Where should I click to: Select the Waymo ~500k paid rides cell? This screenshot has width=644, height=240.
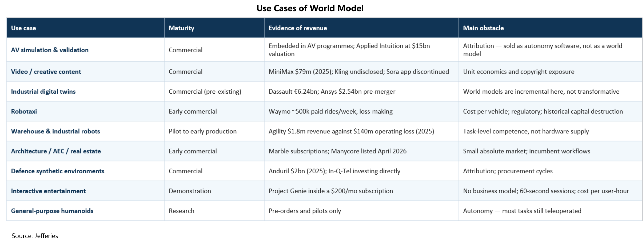coord(330,111)
